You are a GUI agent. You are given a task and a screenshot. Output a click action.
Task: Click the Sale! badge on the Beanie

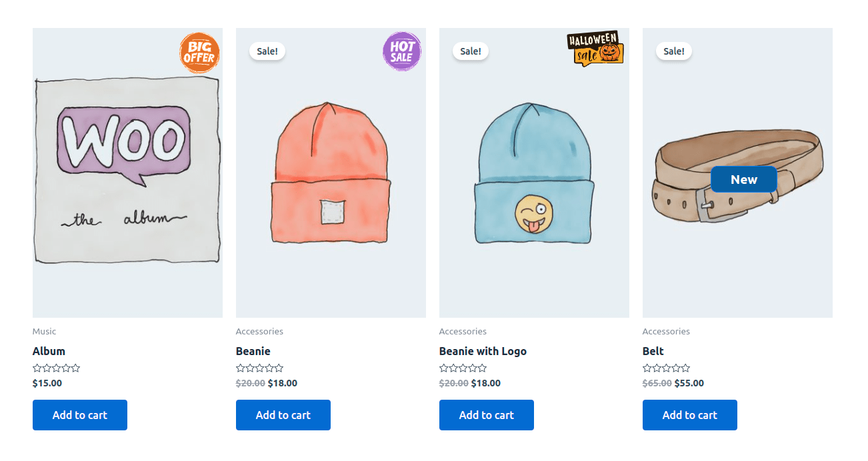[267, 51]
